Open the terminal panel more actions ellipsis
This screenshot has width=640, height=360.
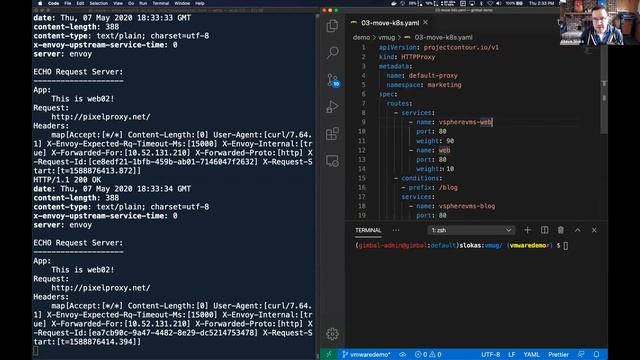pyautogui.click(x=396, y=230)
